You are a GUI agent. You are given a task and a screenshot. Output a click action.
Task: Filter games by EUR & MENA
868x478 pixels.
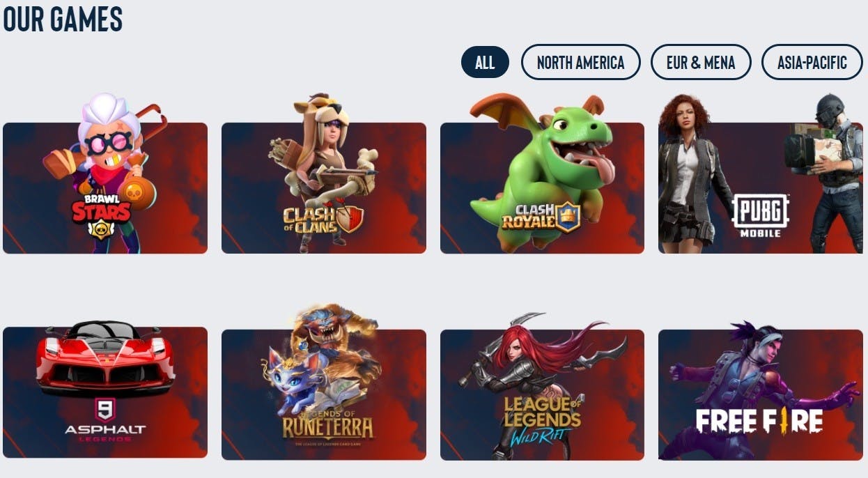[x=701, y=63]
